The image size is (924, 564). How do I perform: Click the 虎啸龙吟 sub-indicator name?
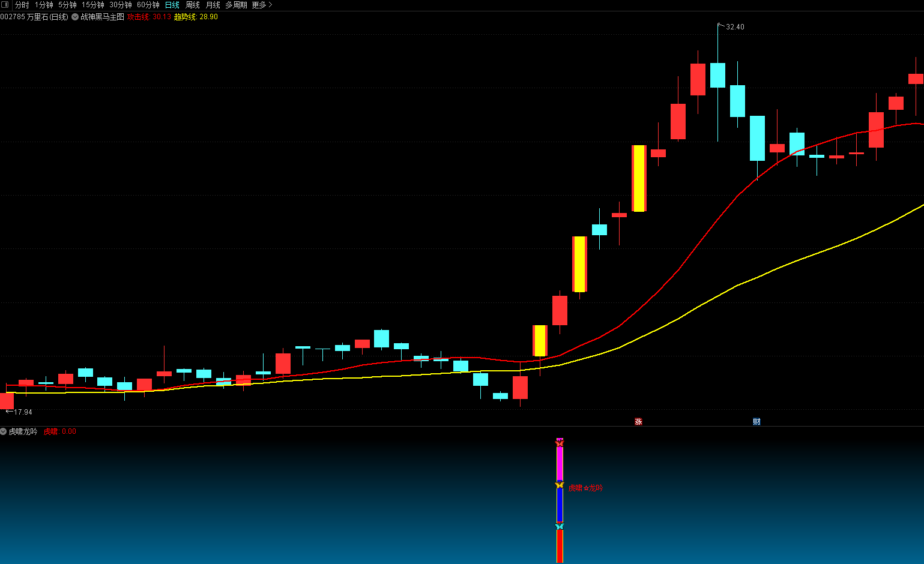click(x=23, y=431)
